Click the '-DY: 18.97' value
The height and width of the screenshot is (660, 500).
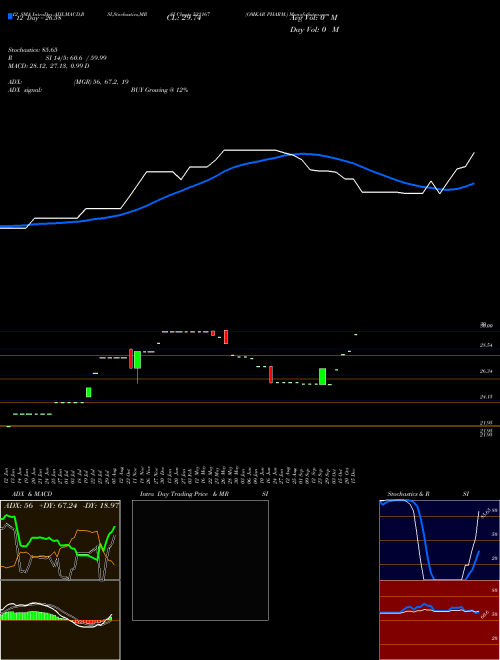pos(101,506)
